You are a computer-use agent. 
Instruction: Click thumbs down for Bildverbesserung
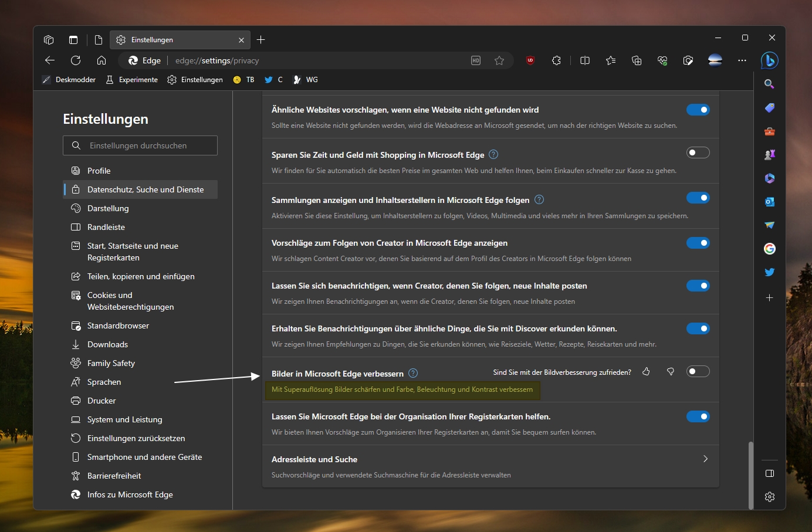coord(671,372)
